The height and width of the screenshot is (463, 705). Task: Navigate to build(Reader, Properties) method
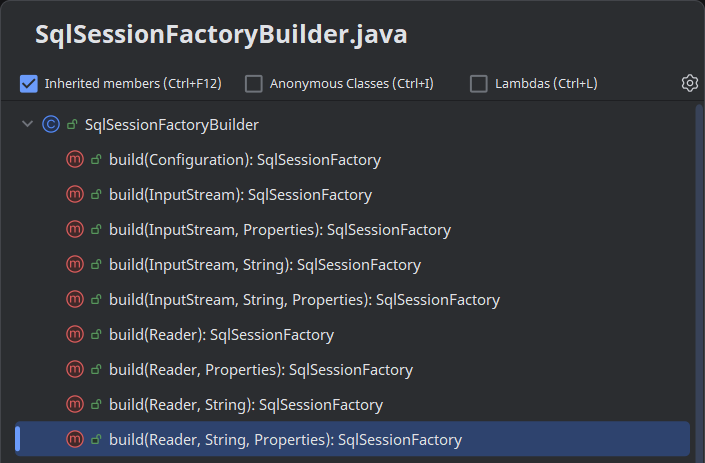pos(260,370)
